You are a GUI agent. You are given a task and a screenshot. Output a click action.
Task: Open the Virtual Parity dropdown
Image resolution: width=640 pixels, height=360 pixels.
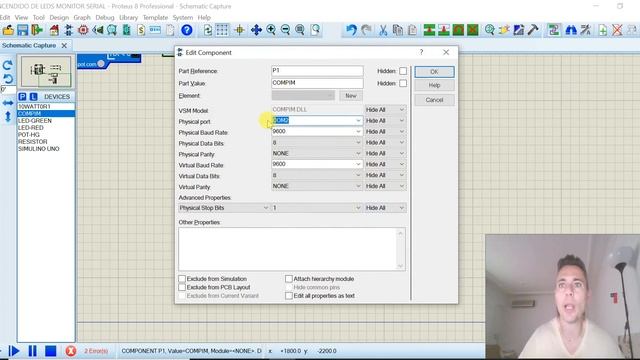[x=358, y=186]
